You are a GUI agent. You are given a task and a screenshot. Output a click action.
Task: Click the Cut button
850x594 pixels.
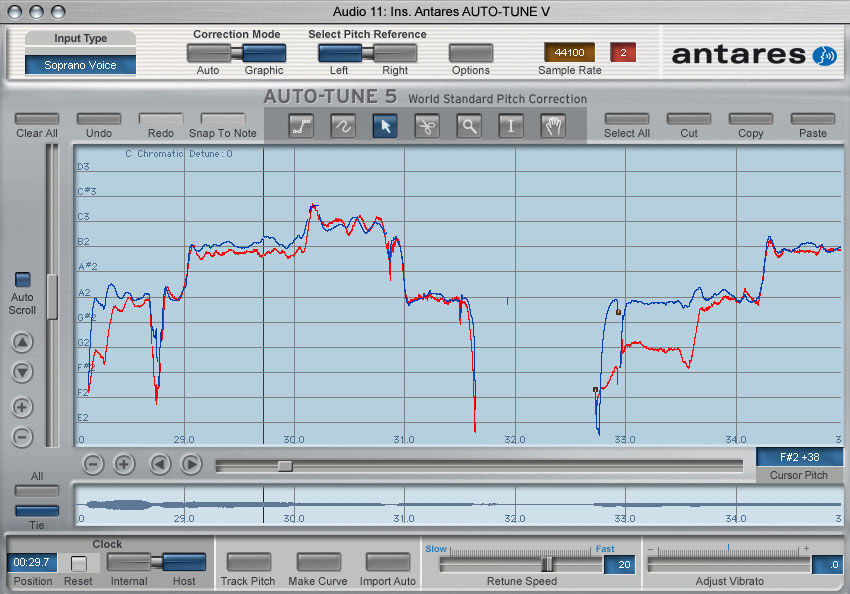689,119
